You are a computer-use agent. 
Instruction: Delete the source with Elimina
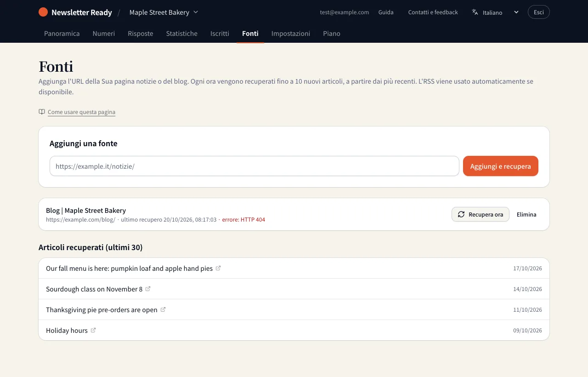tap(526, 214)
